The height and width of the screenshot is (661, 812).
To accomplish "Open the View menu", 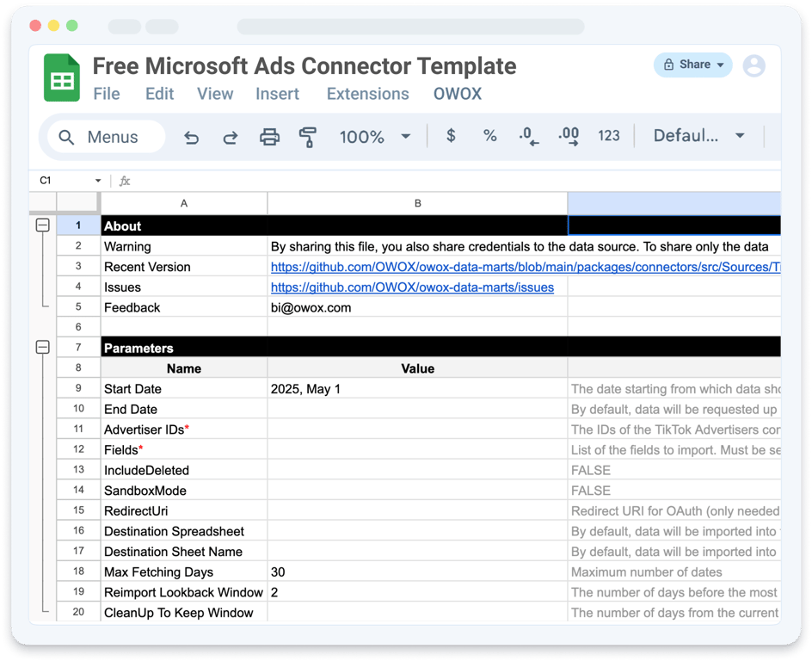I will coord(215,94).
